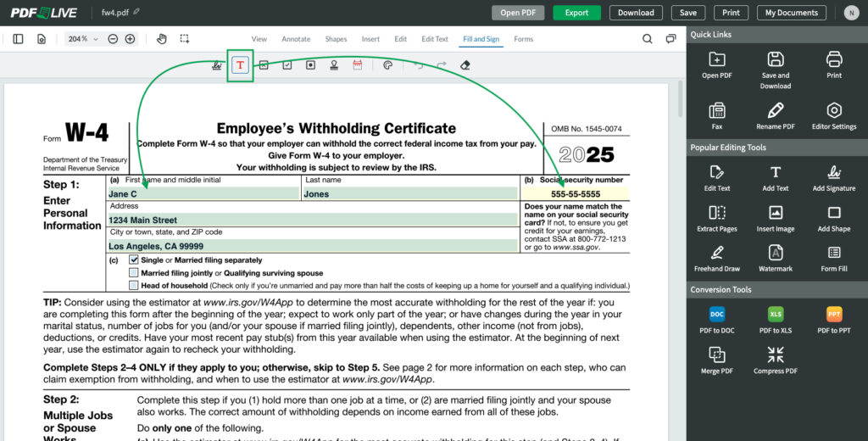Select Insert Image tool

pyautogui.click(x=776, y=218)
